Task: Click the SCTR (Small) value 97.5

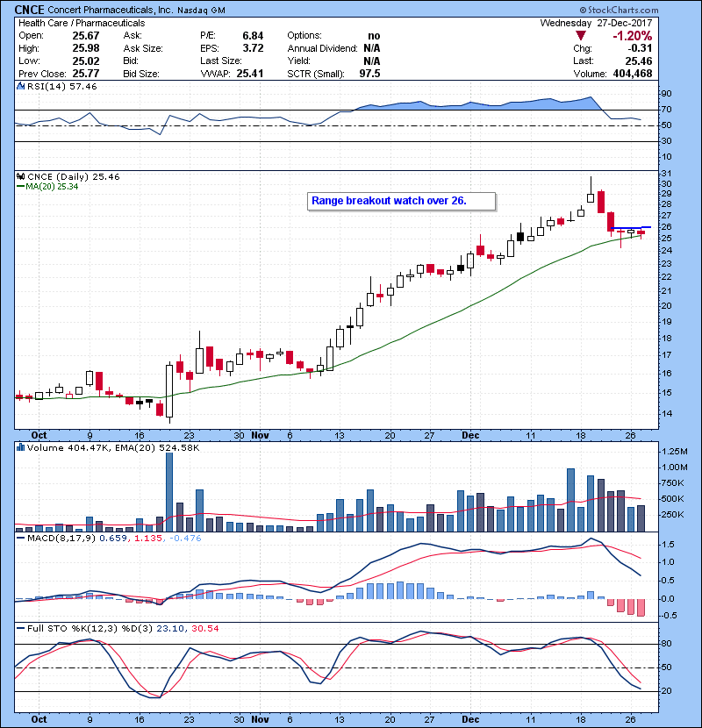Action: [369, 74]
